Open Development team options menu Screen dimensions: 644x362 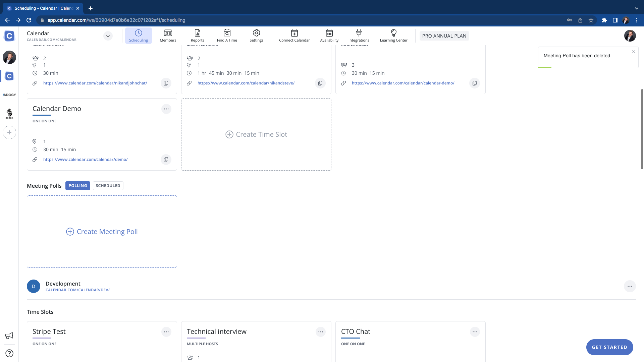click(630, 286)
